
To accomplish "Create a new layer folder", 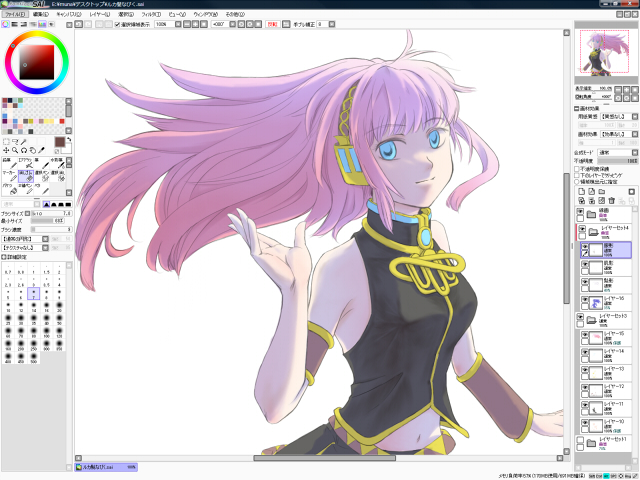I will coord(602,191).
